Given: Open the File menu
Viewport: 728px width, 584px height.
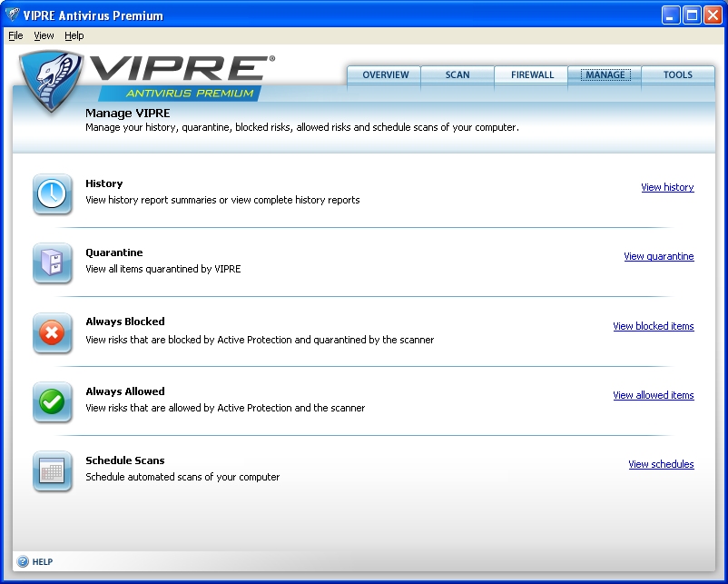Looking at the screenshot, I should [15, 35].
